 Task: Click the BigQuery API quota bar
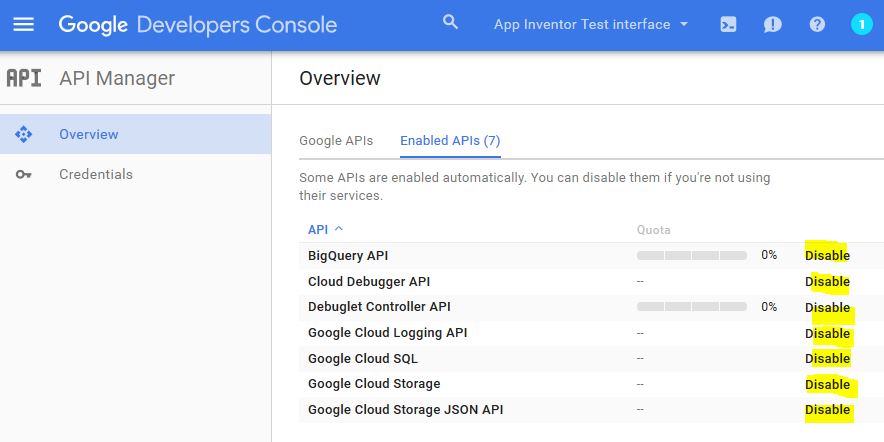point(692,255)
